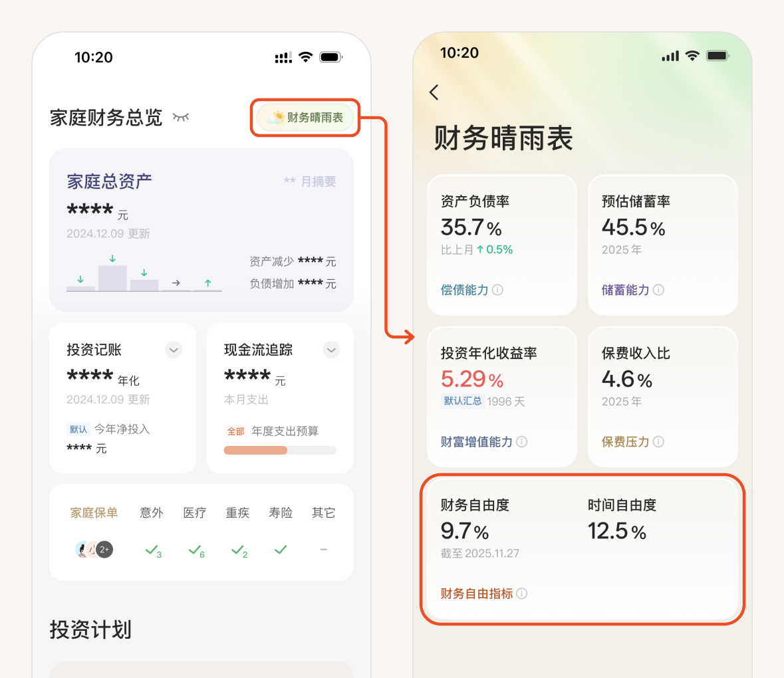
Task: Click info icon beside 保费压力
Action: point(658,442)
